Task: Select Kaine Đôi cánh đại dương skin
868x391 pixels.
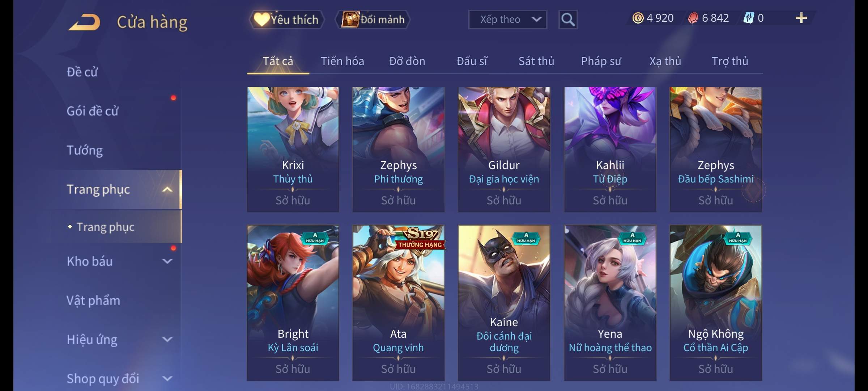Action: (504, 303)
